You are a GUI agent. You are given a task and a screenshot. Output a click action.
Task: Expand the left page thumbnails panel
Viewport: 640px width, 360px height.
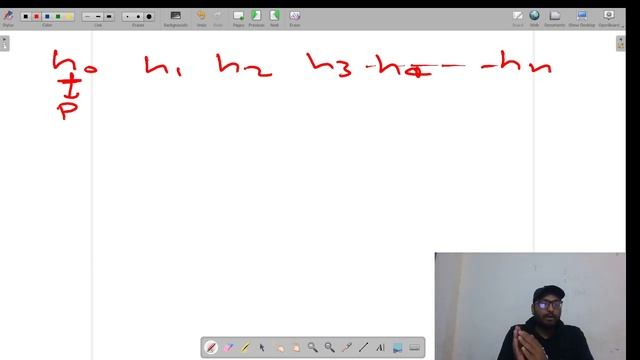click(x=4, y=43)
